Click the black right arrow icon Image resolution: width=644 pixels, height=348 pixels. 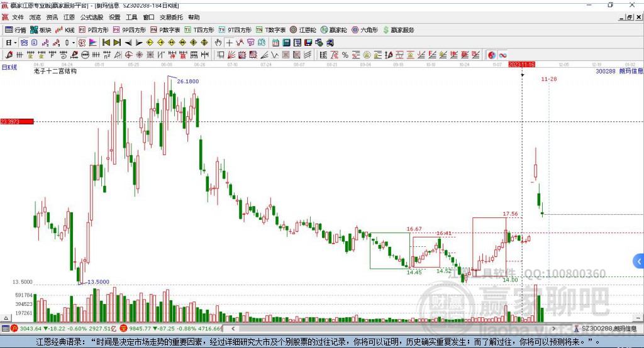(139, 43)
